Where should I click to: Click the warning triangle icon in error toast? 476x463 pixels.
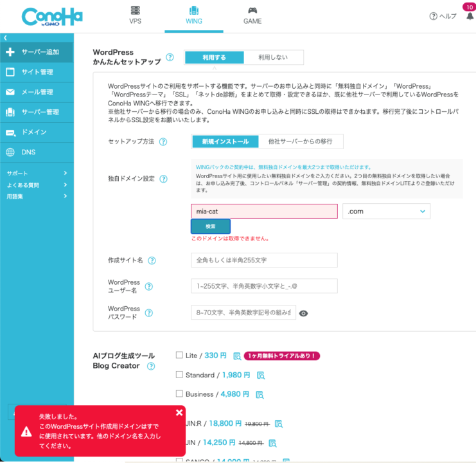coord(26,431)
